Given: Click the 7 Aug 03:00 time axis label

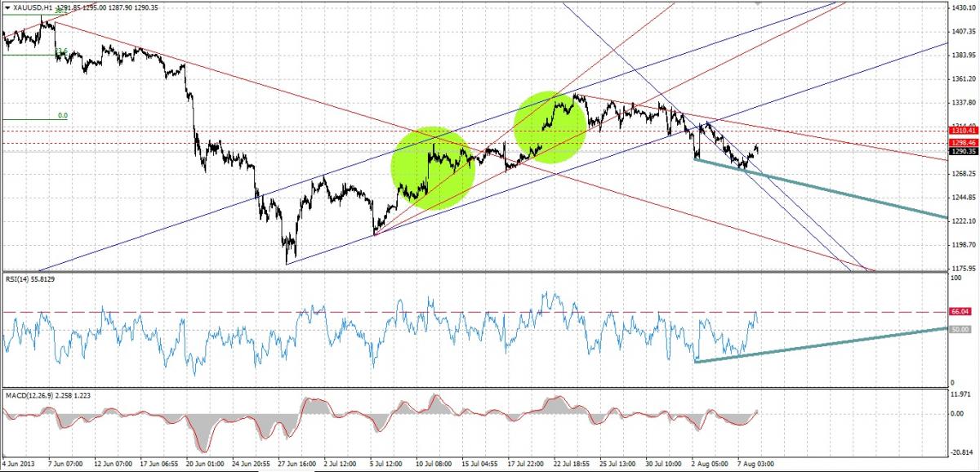Looking at the screenshot, I should [755, 462].
